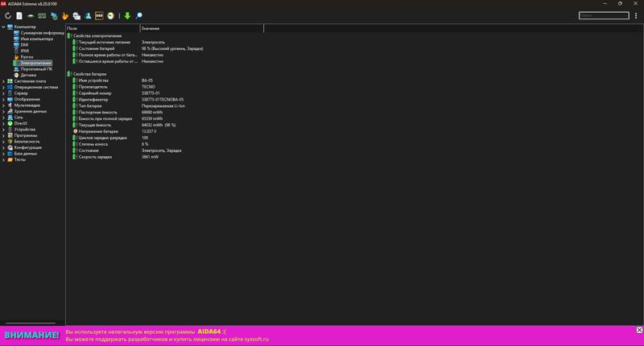The height and width of the screenshot is (346, 644).
Task: Click the magnifier search toolbar icon
Action: point(138,15)
